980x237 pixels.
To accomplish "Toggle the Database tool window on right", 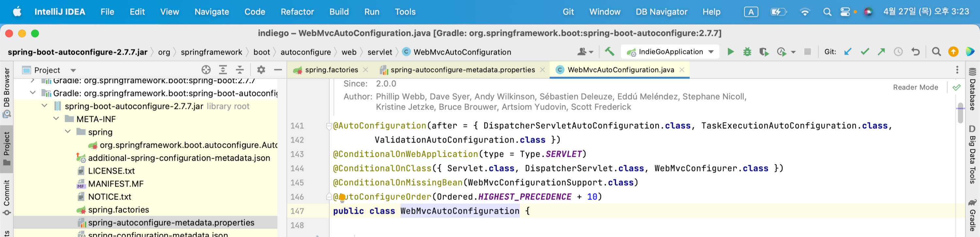I will click(973, 89).
